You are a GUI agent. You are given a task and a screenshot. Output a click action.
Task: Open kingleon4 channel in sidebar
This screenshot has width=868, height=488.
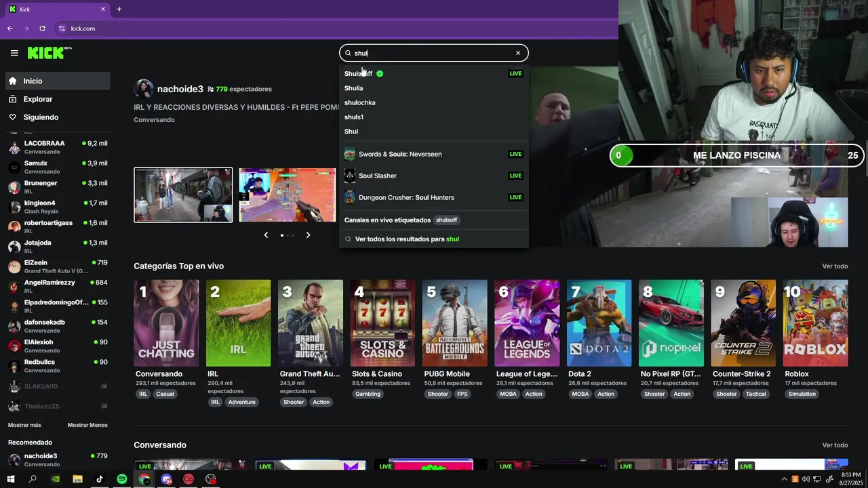[x=58, y=207]
